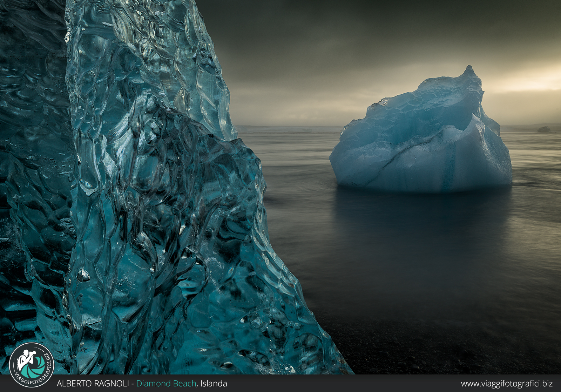Open www.viaggifotografici.biz link text
Screen dimensions: 561x392
(507, 384)
